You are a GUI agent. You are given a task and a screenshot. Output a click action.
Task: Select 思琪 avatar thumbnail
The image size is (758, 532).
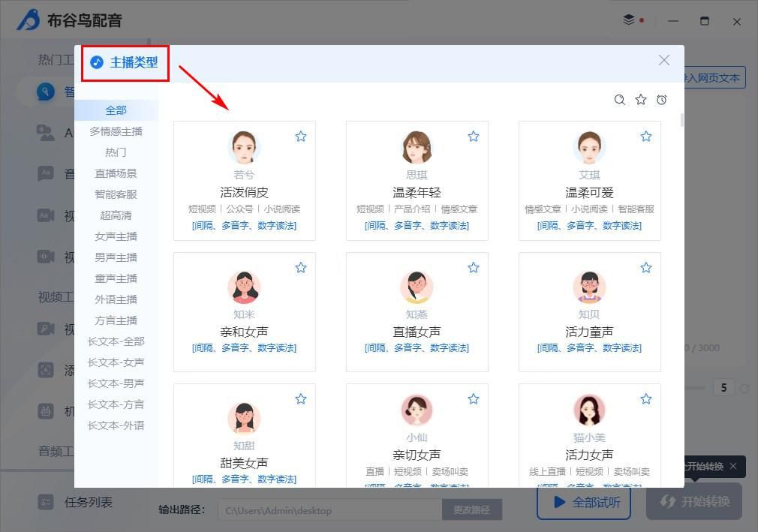(x=417, y=147)
